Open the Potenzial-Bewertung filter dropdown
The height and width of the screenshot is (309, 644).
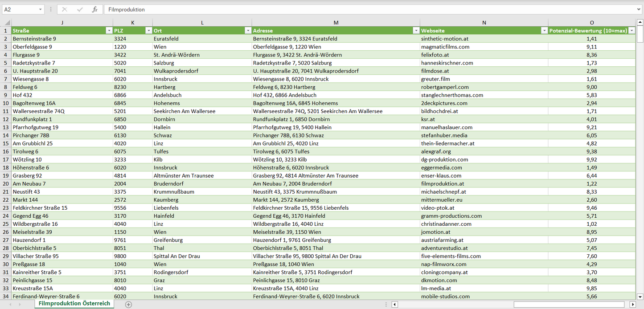tap(632, 31)
